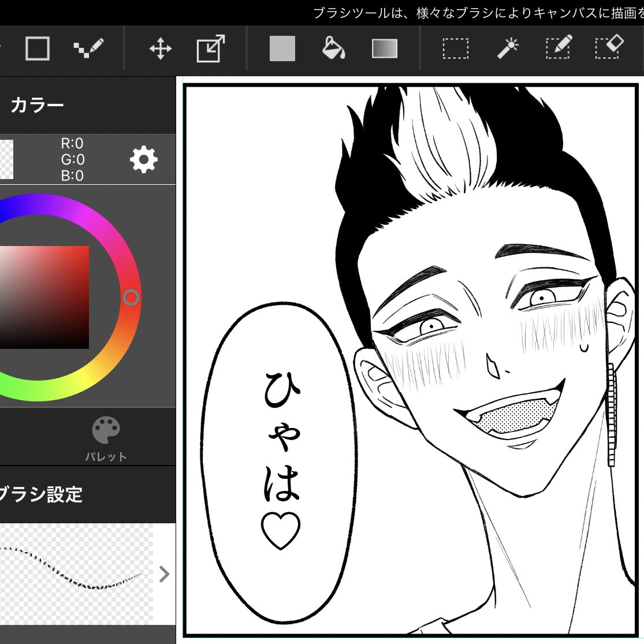Select the Magic Wand tool
The image size is (644, 644).
(x=508, y=49)
